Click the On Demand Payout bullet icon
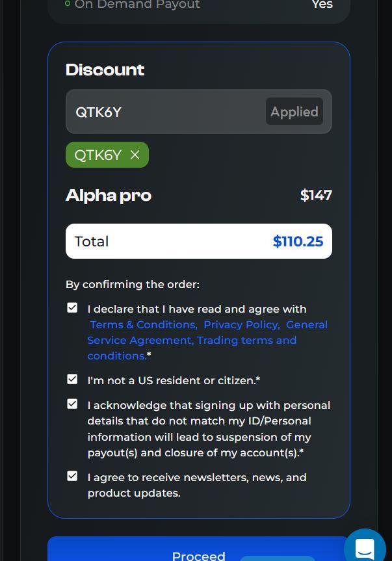Viewport: 392px width, 561px height. 68,4
